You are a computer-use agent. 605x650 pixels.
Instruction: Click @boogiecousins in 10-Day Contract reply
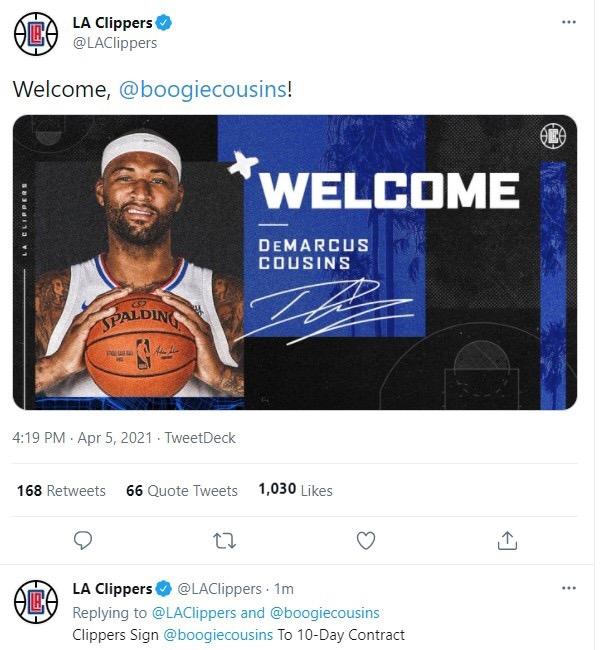point(218,635)
